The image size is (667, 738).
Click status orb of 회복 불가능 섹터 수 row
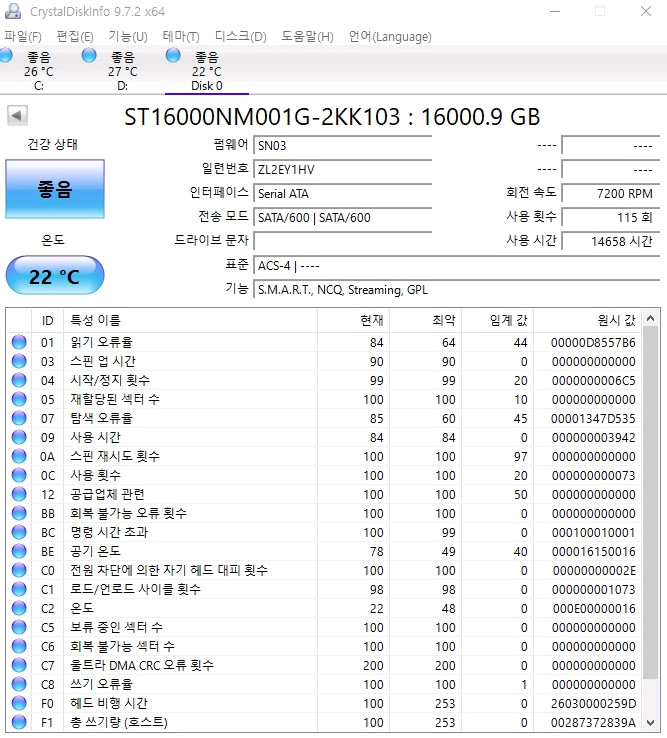pos(19,646)
